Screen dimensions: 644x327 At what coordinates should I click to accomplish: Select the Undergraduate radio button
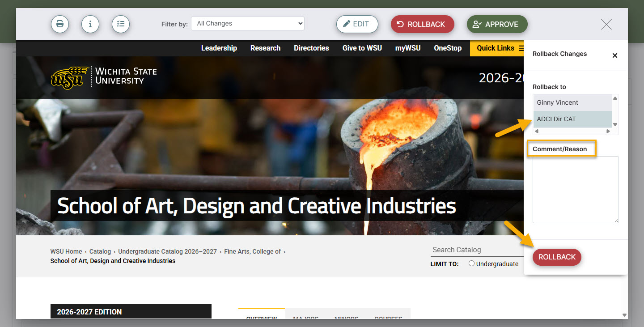pyautogui.click(x=471, y=263)
